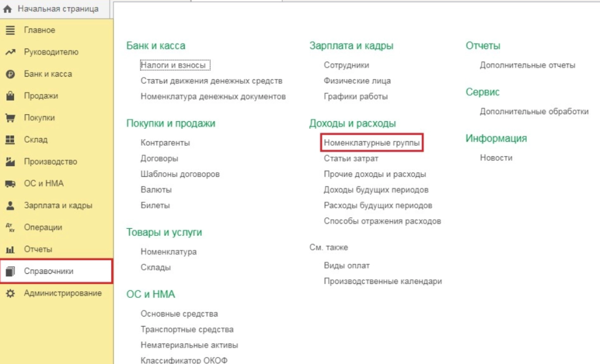The width and height of the screenshot is (600, 364).
Task: Click the Сервис section heading
Action: [x=483, y=92]
